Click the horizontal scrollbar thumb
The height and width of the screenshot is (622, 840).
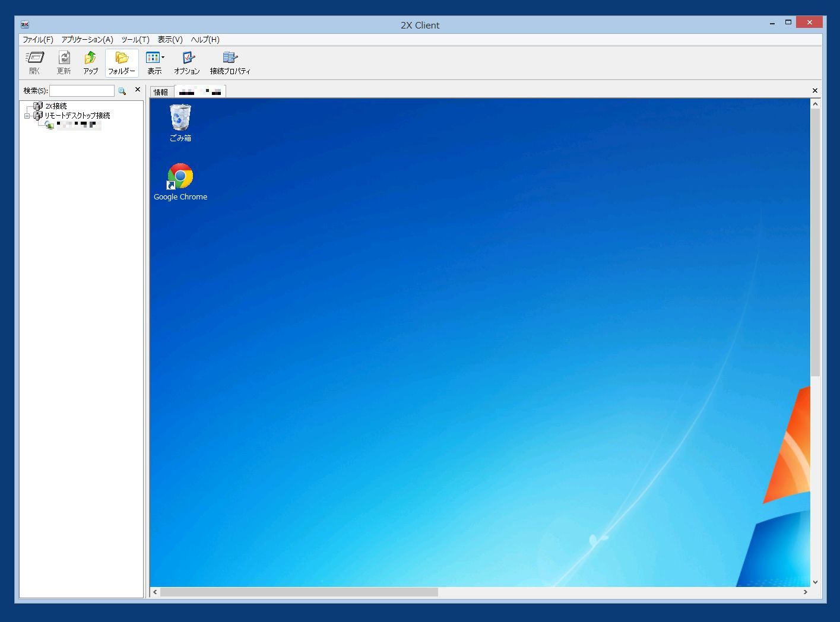(x=299, y=592)
